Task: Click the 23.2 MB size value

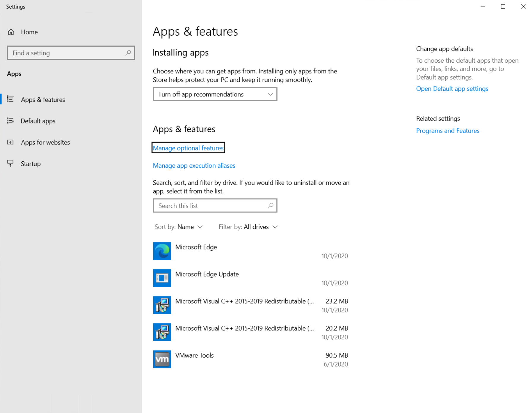Action: pyautogui.click(x=337, y=301)
